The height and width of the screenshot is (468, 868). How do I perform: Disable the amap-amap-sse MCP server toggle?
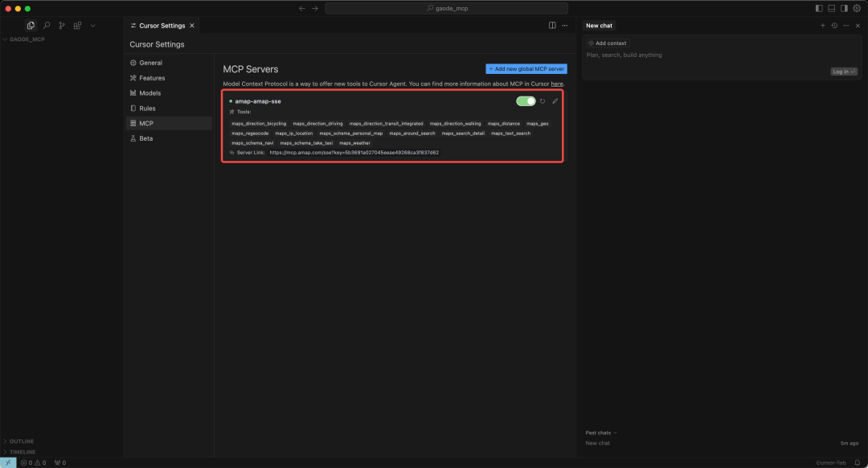(526, 101)
